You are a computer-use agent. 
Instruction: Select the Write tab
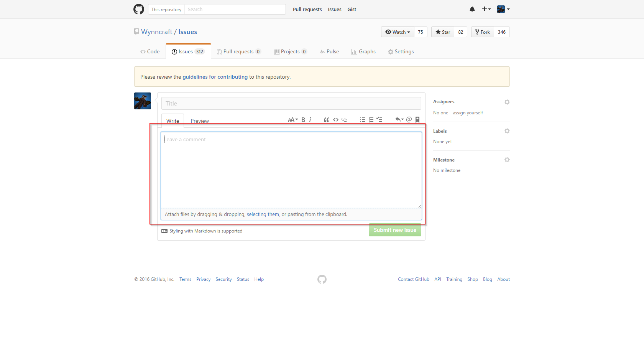172,120
